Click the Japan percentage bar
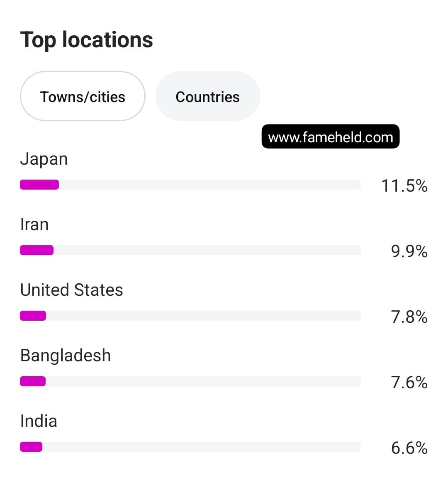 (190, 185)
